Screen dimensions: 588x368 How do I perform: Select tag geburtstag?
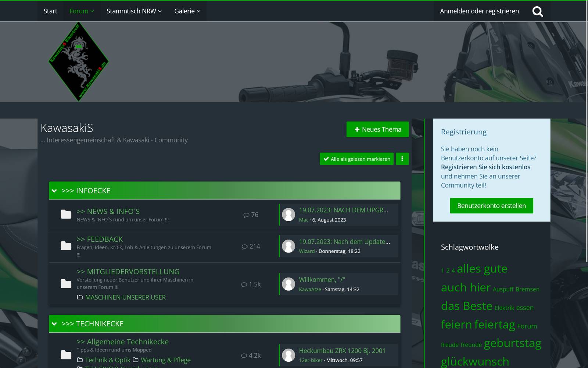513,343
